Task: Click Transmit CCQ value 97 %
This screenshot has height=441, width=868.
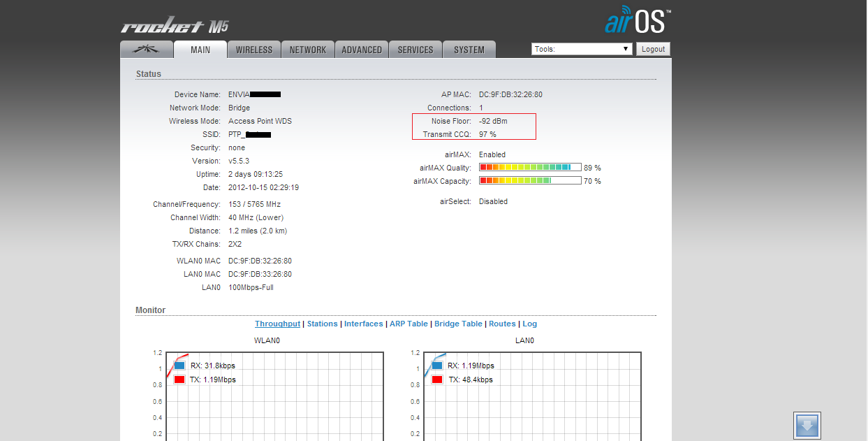Action: pyautogui.click(x=487, y=134)
